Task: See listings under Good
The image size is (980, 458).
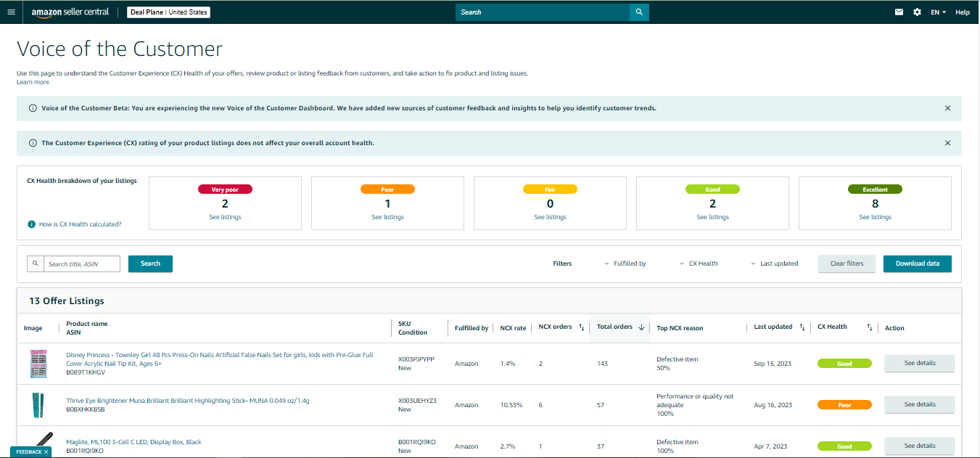Action: (712, 217)
